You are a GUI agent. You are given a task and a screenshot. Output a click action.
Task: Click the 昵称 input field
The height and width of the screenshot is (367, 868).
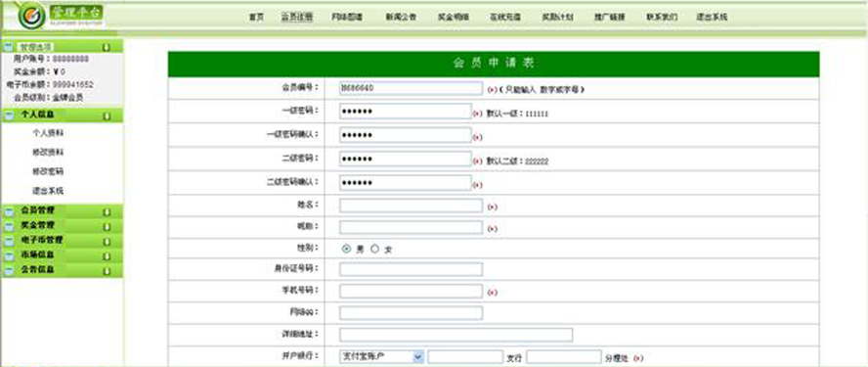click(x=411, y=227)
